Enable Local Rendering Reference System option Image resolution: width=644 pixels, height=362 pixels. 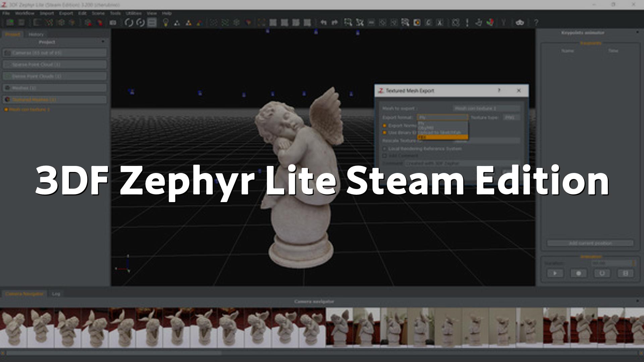coord(385,148)
